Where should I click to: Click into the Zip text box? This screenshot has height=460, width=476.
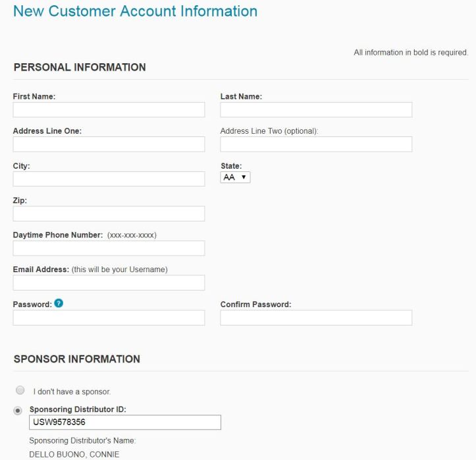109,214
